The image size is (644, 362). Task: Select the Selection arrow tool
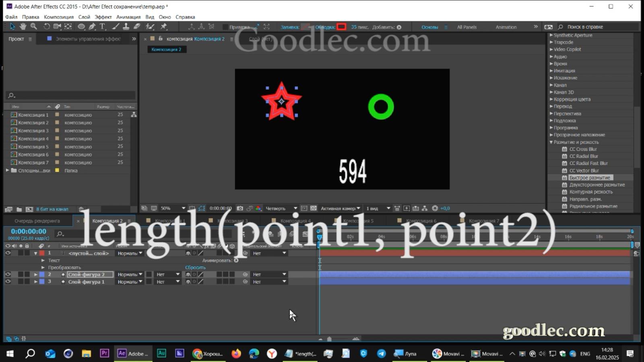point(12,27)
